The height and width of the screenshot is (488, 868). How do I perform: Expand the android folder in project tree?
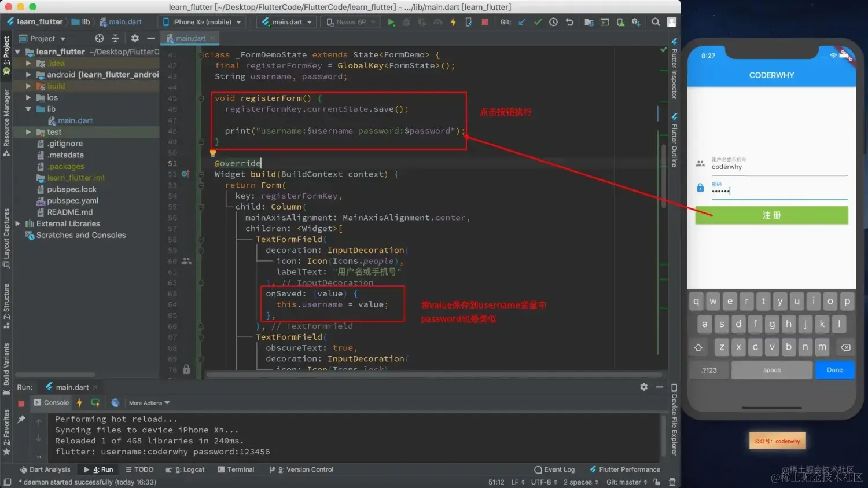[x=28, y=75]
